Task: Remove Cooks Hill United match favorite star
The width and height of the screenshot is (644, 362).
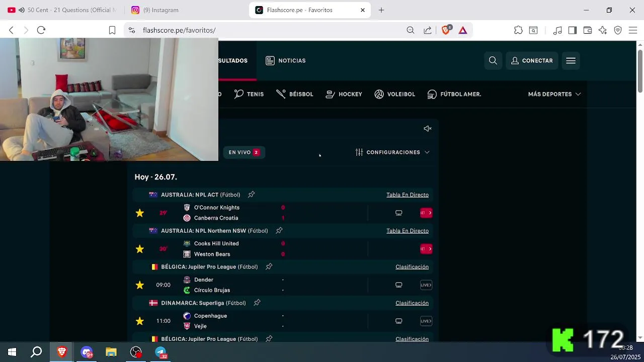Action: pos(140,249)
